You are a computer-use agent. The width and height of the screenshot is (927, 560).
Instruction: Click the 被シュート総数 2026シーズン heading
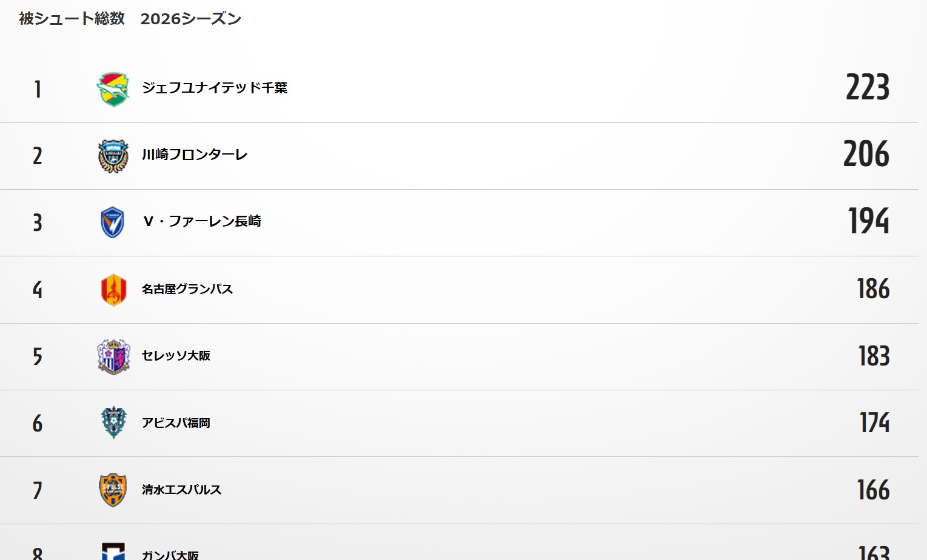pos(130,19)
